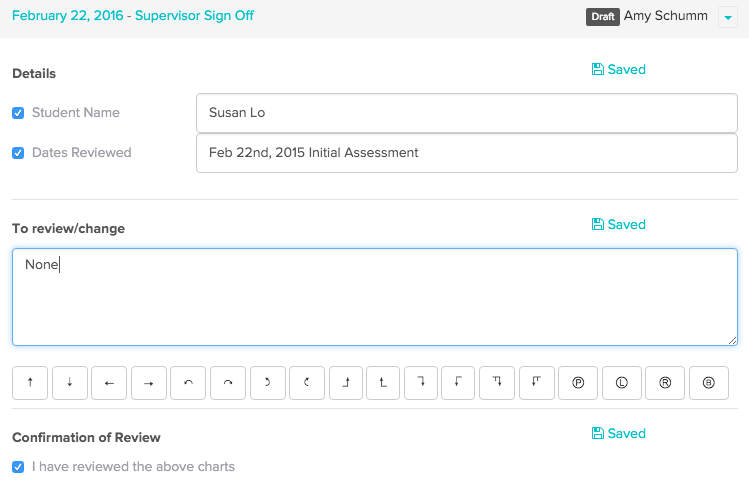Viewport: 749px width, 489px height.
Task: Insert the circled S symbol
Action: pyautogui.click(x=709, y=383)
